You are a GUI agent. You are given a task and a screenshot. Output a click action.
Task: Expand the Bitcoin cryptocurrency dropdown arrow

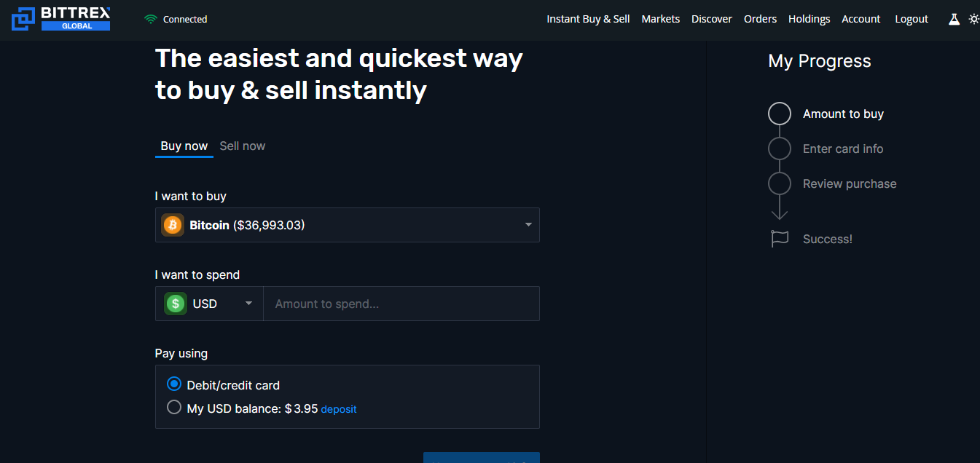click(528, 225)
